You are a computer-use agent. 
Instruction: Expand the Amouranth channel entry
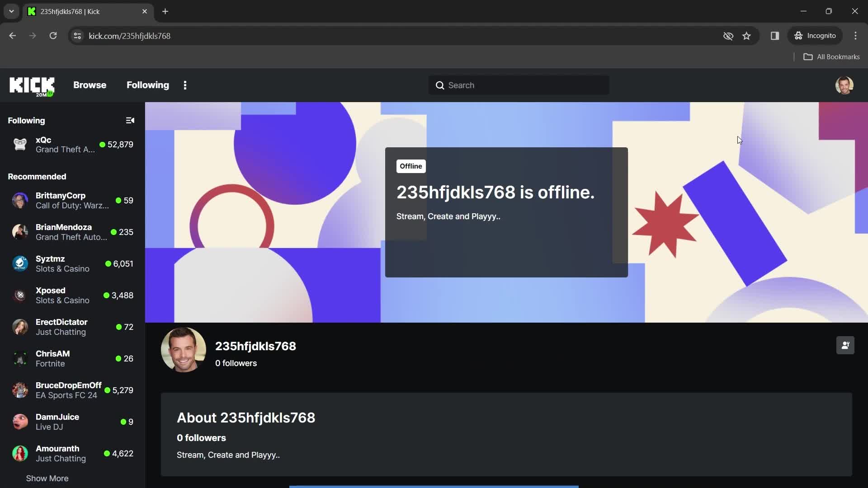[71, 454]
